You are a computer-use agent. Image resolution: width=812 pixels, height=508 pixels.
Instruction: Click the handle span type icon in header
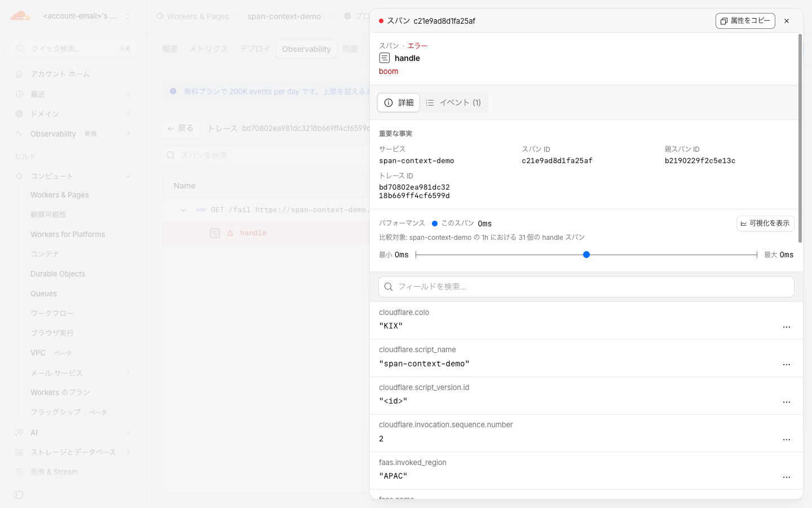(385, 58)
